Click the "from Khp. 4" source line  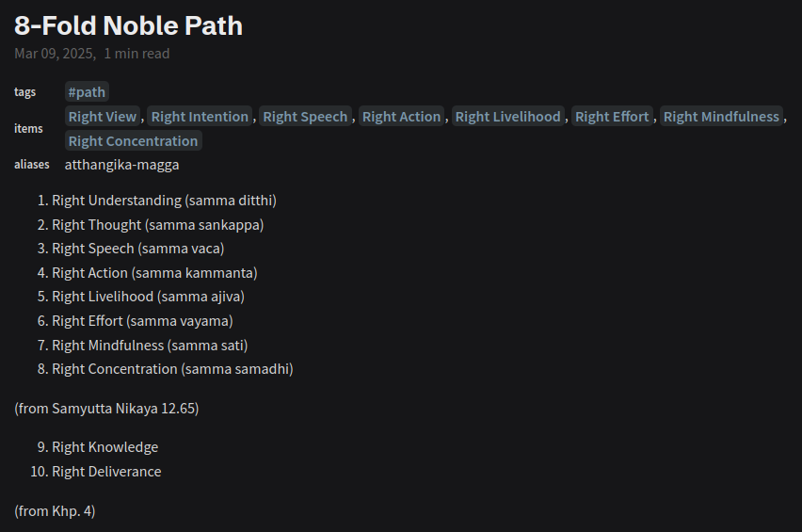coord(55,511)
